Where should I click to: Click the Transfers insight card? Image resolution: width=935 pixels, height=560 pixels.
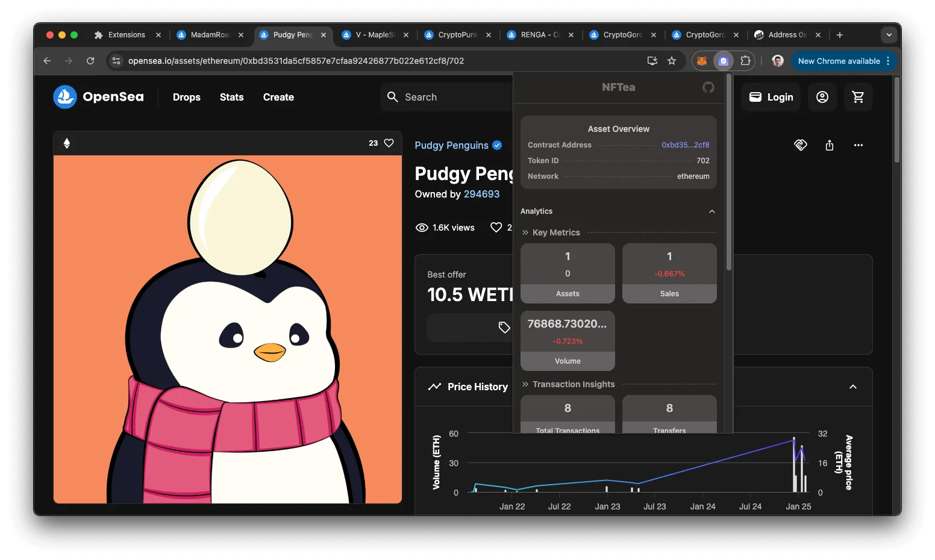(669, 414)
